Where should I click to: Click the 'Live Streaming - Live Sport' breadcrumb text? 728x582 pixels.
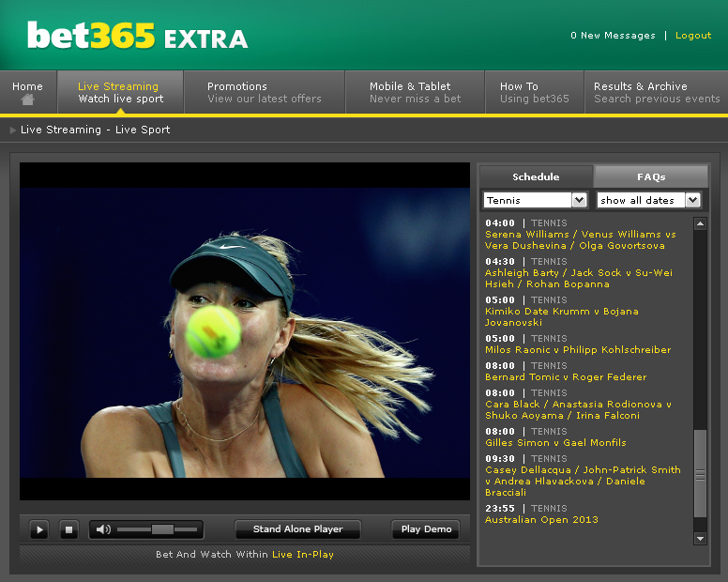pos(95,130)
